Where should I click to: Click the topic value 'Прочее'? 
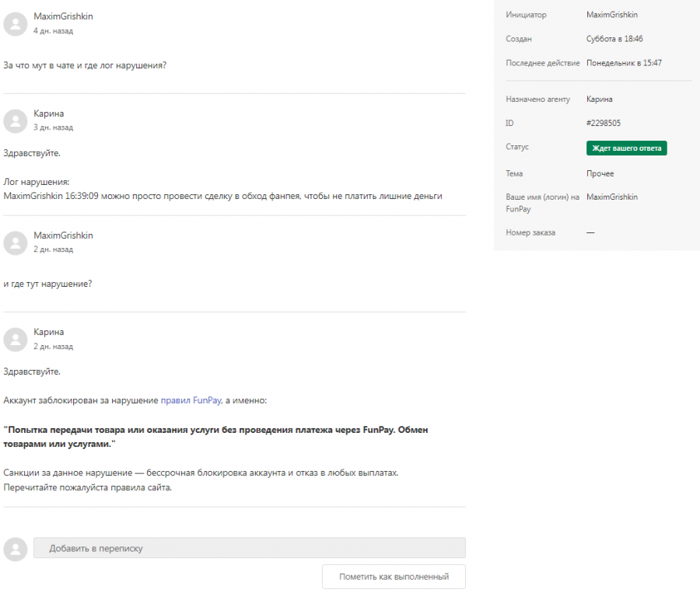pos(600,173)
